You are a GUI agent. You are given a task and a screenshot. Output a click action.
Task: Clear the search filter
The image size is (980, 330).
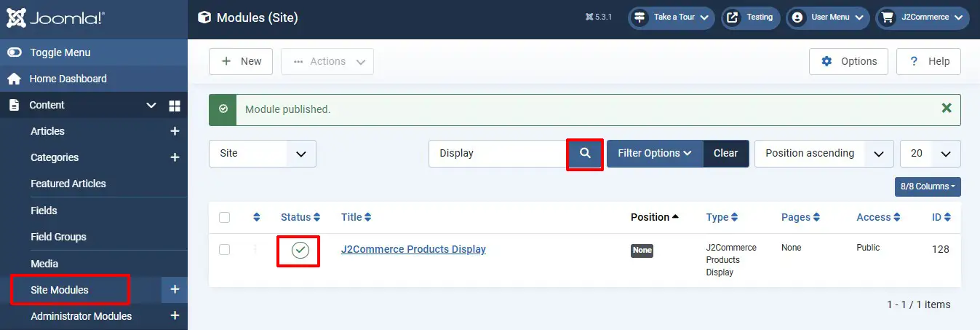click(726, 154)
